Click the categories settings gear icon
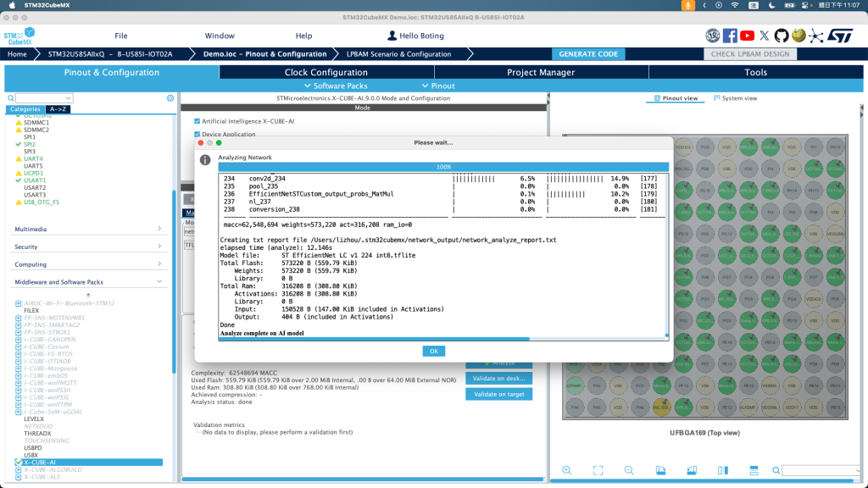 pos(170,98)
